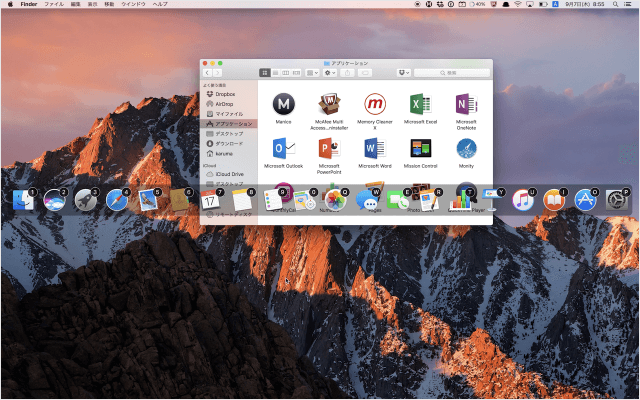Open the Monity app icon

(466, 148)
